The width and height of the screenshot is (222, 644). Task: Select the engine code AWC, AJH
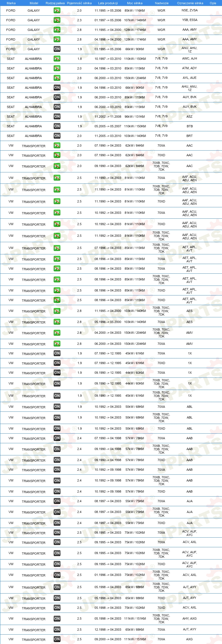tap(190, 58)
